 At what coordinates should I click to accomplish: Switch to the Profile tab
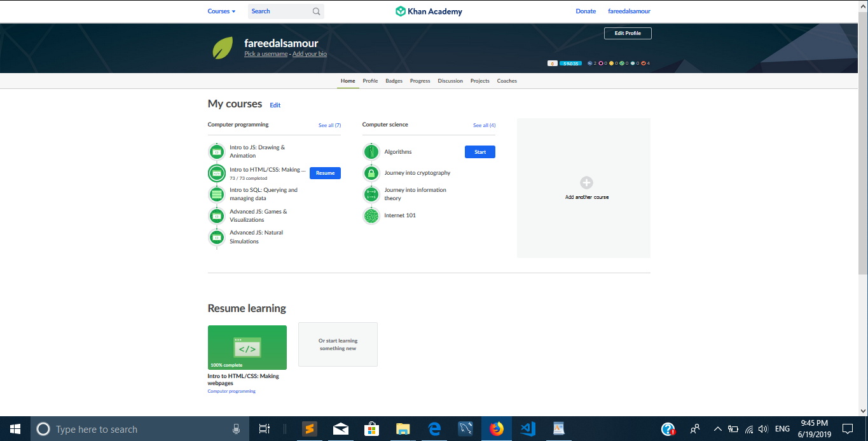click(x=370, y=81)
